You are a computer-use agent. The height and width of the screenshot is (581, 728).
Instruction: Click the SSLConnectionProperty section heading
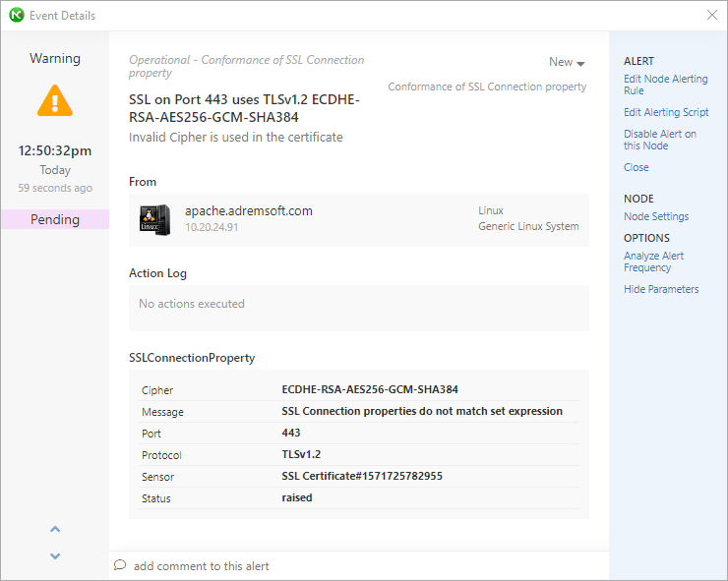point(192,358)
